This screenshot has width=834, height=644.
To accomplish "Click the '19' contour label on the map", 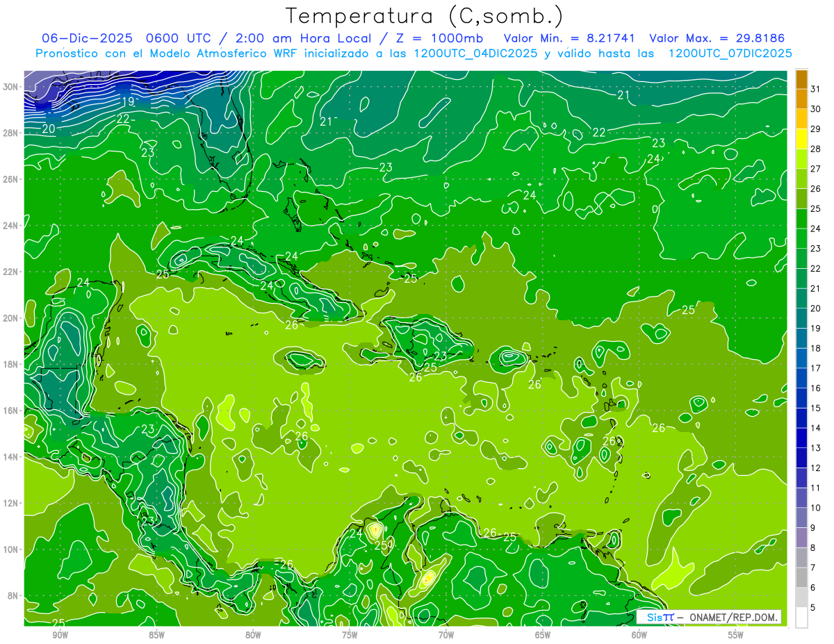I will (127, 102).
